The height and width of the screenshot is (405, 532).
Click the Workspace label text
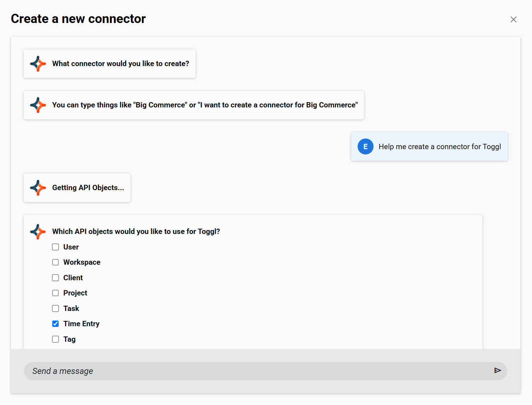(82, 262)
